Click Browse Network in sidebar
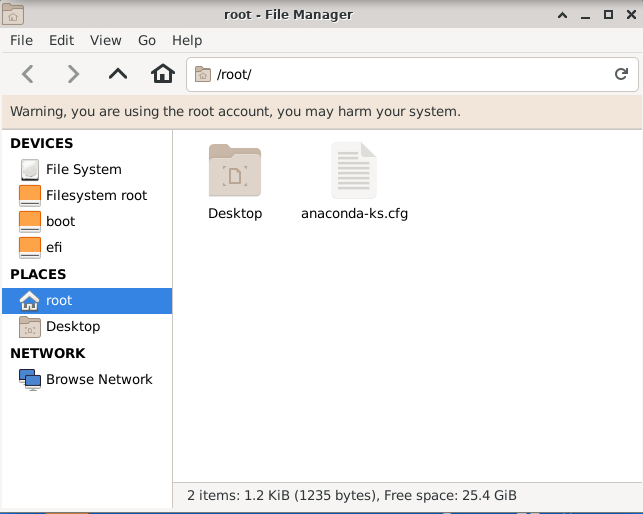Viewport: 643px width, 514px height. coord(99,379)
